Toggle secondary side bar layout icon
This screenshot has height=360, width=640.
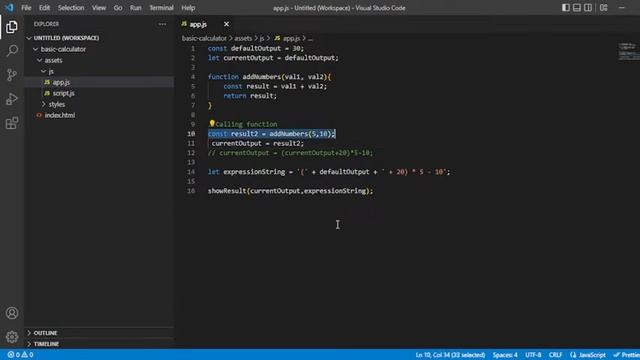(588, 7)
